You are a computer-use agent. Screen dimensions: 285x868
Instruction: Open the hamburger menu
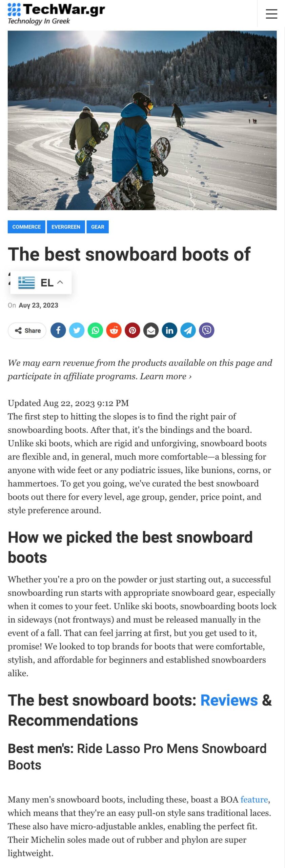tap(271, 14)
